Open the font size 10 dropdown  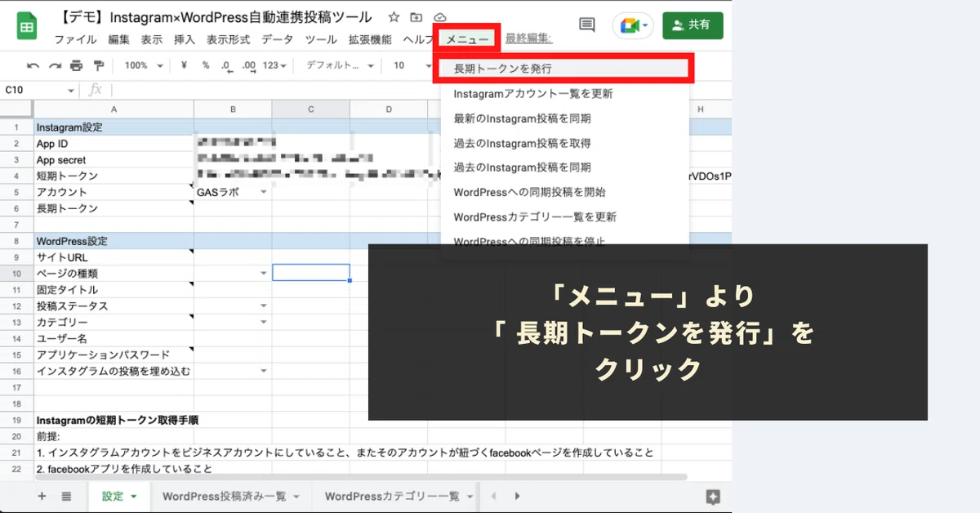coord(411,66)
